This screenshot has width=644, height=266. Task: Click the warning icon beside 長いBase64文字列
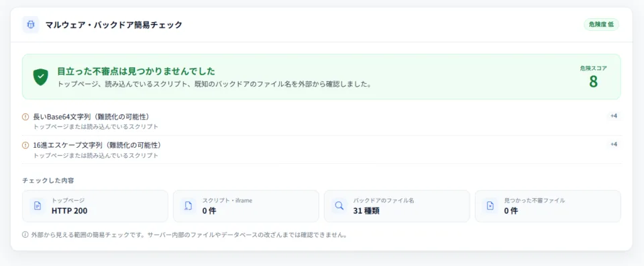25,117
